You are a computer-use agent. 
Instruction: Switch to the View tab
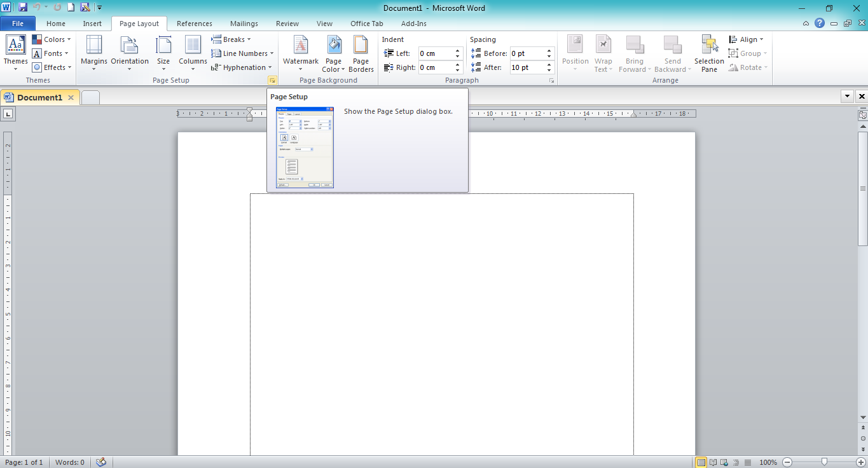324,24
